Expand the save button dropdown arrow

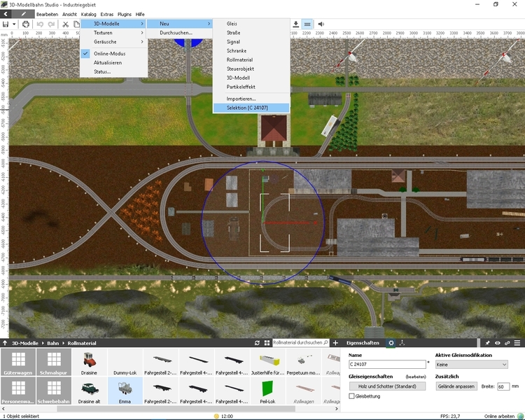pos(14,24)
